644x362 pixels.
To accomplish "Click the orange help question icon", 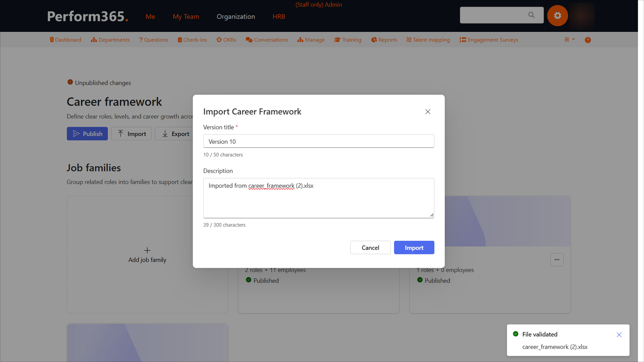I will [x=588, y=40].
